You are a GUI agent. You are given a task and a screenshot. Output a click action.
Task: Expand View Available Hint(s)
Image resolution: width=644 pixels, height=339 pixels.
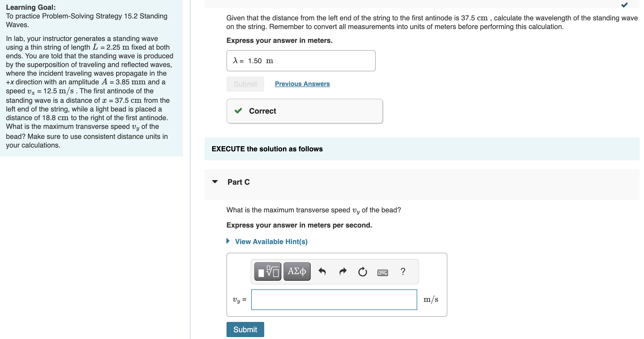(271, 242)
